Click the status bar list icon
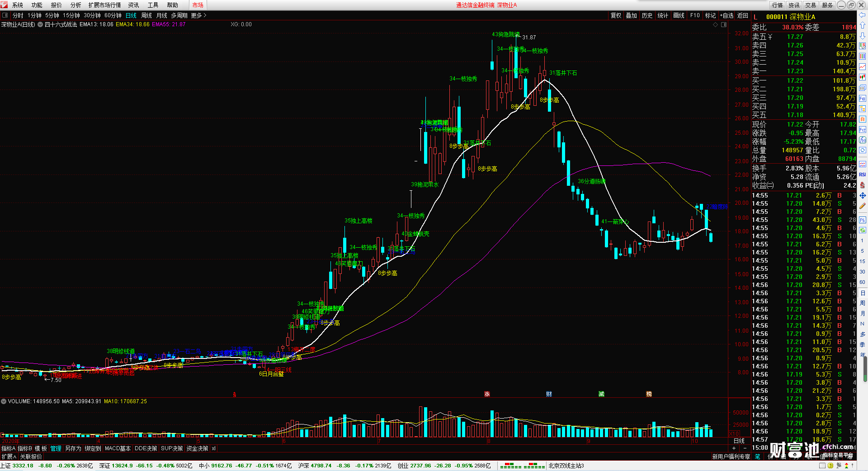868x471 pixels. [823, 466]
